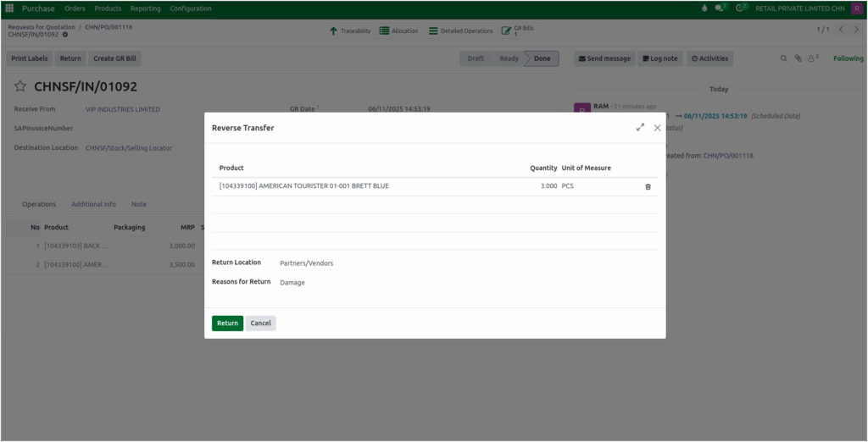Image resolution: width=868 pixels, height=442 pixels.
Task: Go to the next record arrow
Action: 856,30
